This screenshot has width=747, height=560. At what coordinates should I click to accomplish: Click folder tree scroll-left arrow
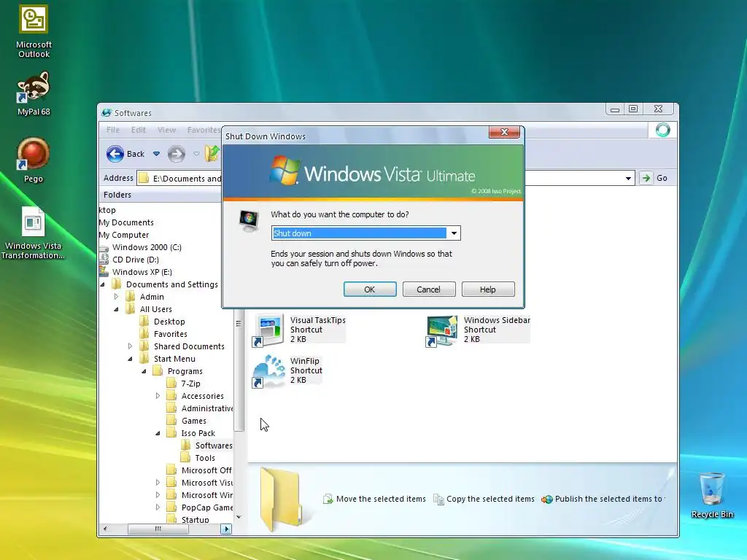tap(105, 529)
